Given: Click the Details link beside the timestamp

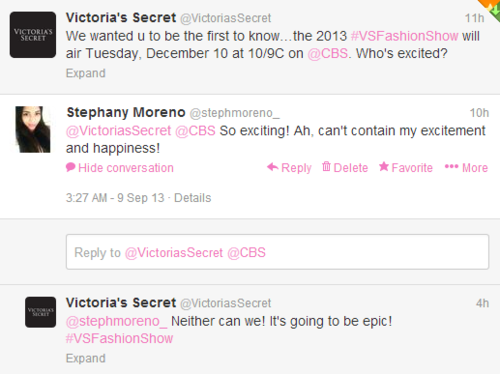Looking at the screenshot, I should [193, 198].
